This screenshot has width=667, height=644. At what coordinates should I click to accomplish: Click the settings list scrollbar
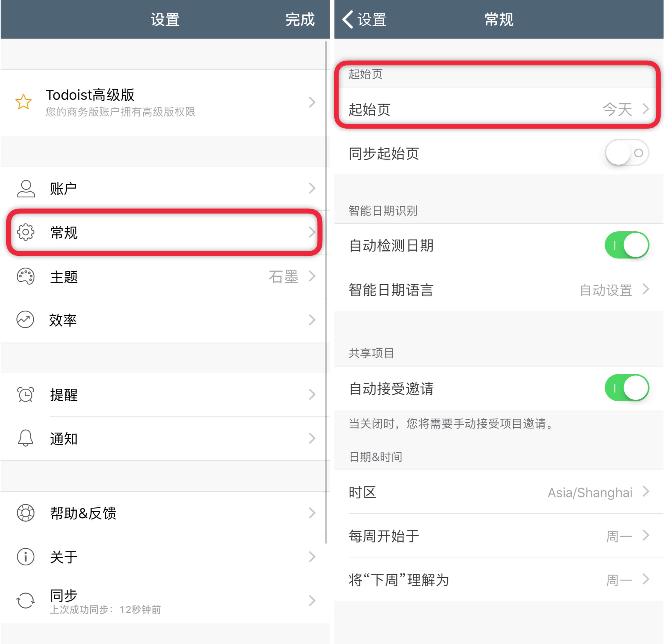pos(326,292)
